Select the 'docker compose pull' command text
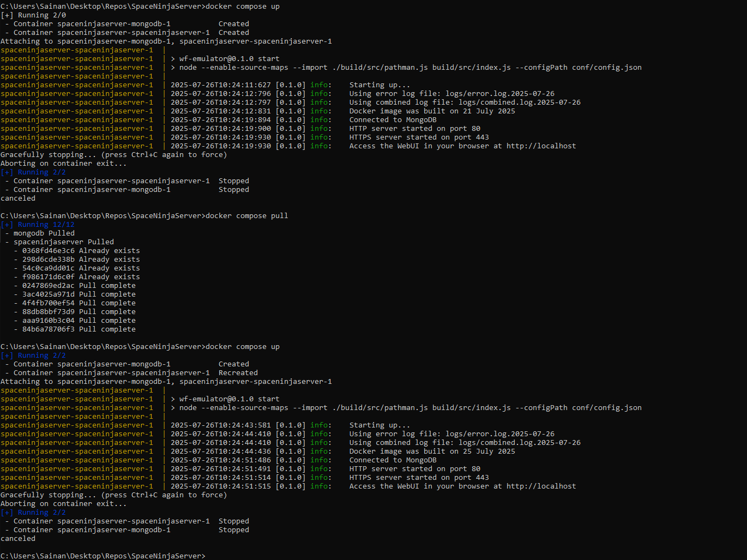 246,216
